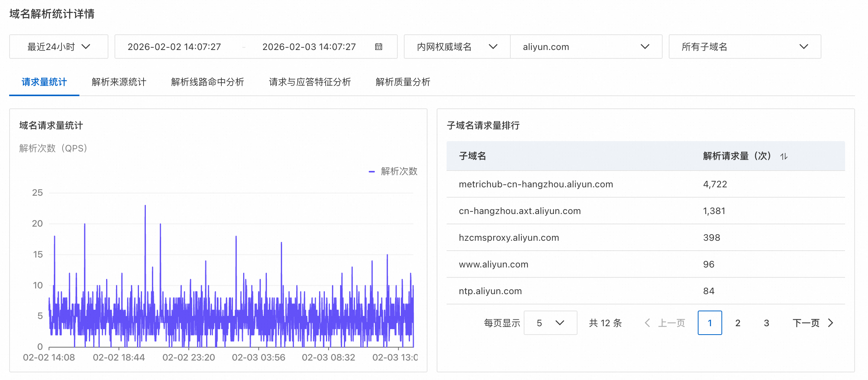Image resolution: width=868 pixels, height=380 pixels.
Task: Go to next page 下一页
Action: (x=813, y=323)
